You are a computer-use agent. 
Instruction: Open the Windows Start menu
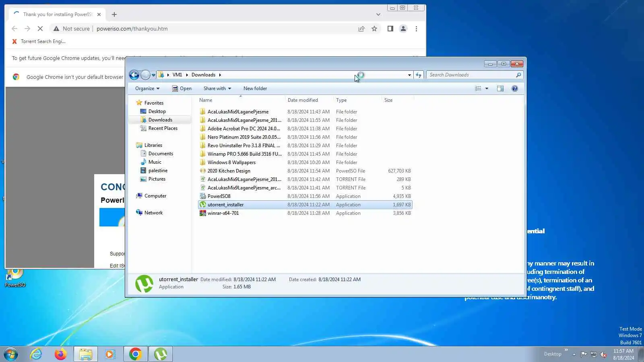pyautogui.click(x=11, y=354)
